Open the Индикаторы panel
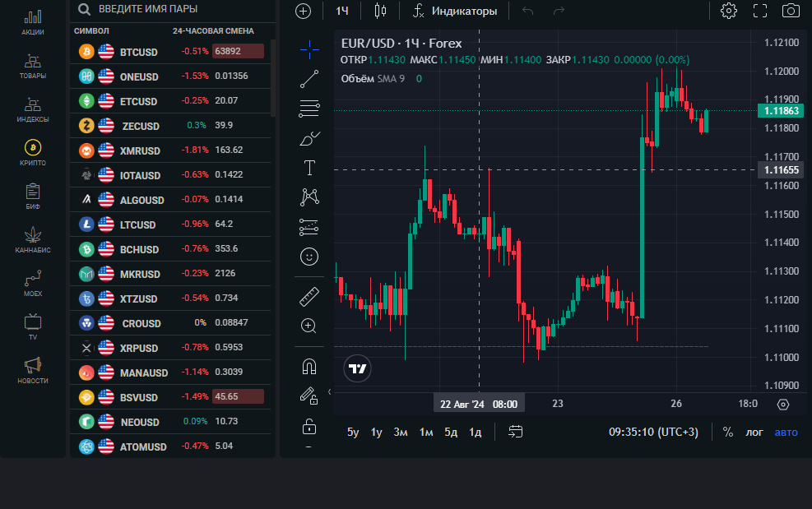 click(x=455, y=11)
